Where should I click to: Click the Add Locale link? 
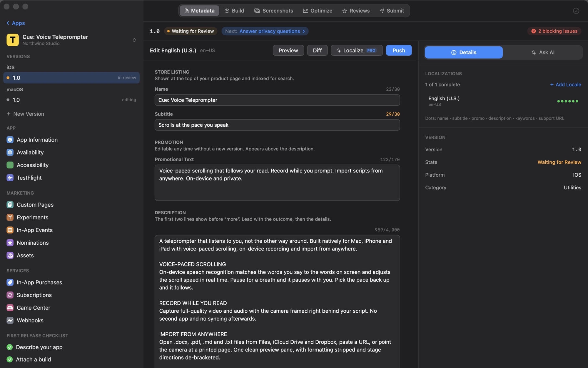[565, 84]
